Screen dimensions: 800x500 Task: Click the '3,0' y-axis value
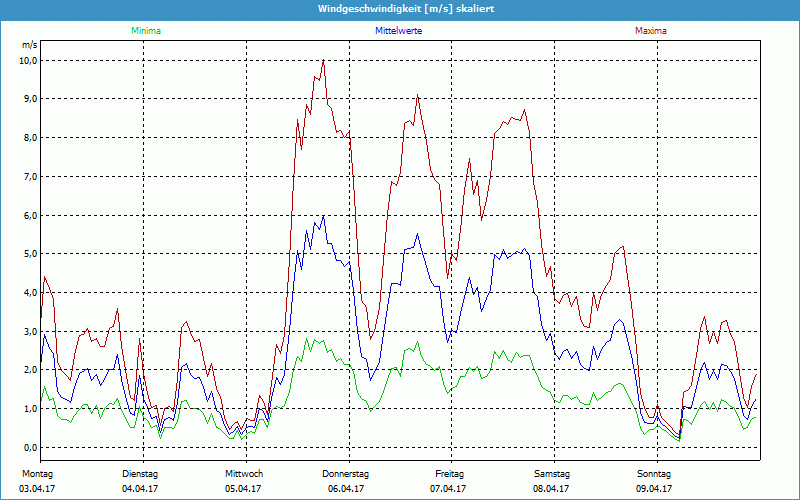(x=31, y=332)
